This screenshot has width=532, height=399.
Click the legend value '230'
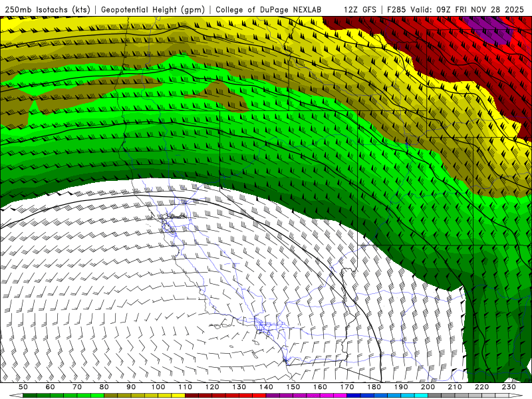click(x=509, y=387)
